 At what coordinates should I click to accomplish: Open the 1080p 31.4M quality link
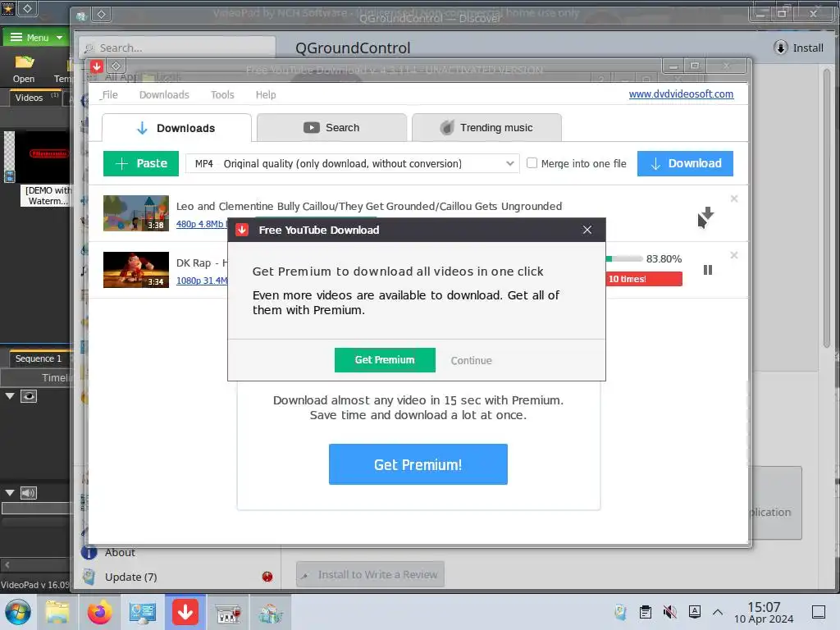pyautogui.click(x=202, y=281)
